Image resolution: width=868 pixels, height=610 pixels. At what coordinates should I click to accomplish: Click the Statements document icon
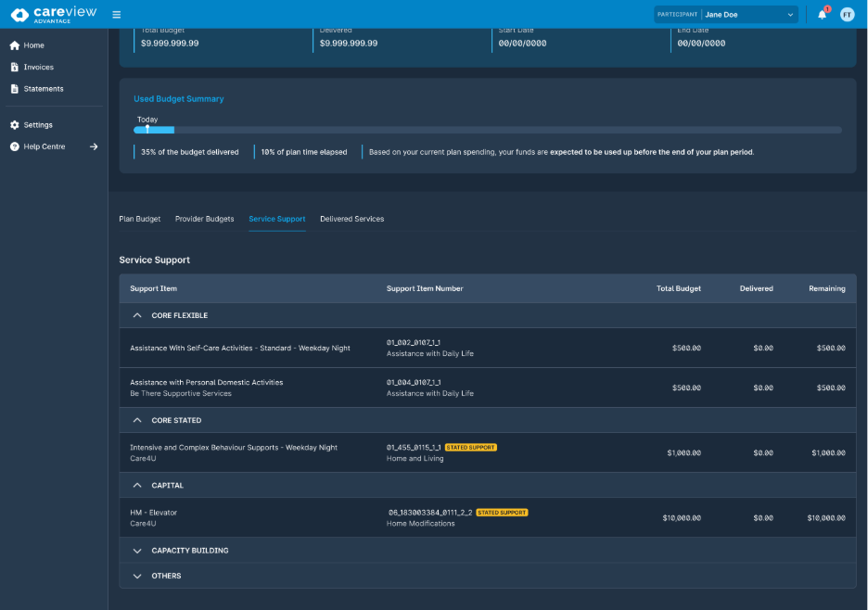14,89
